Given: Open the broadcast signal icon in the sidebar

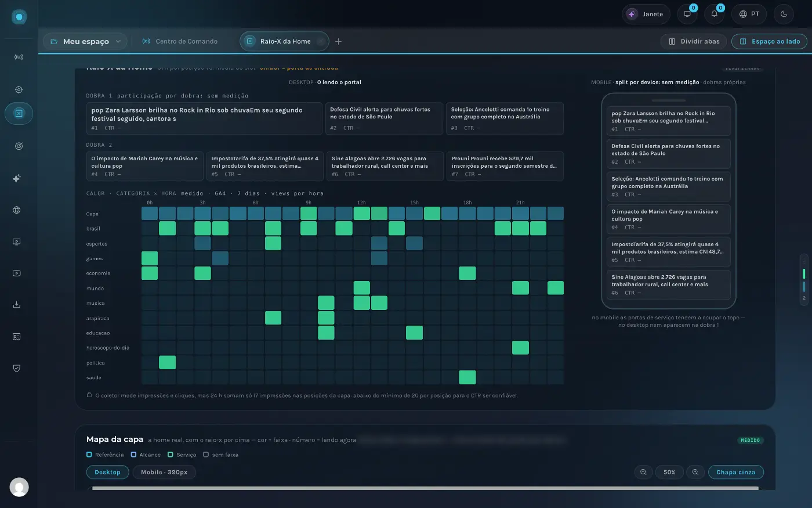Looking at the screenshot, I should [x=19, y=57].
